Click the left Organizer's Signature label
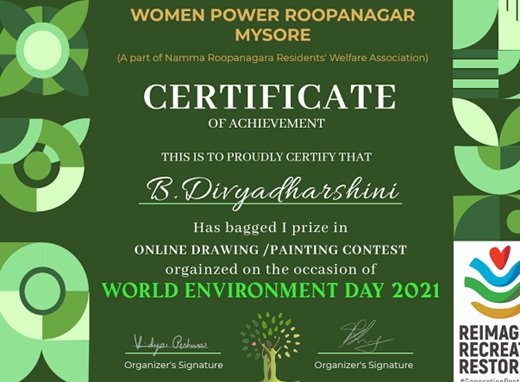Image resolution: width=520 pixels, height=382 pixels. click(174, 365)
